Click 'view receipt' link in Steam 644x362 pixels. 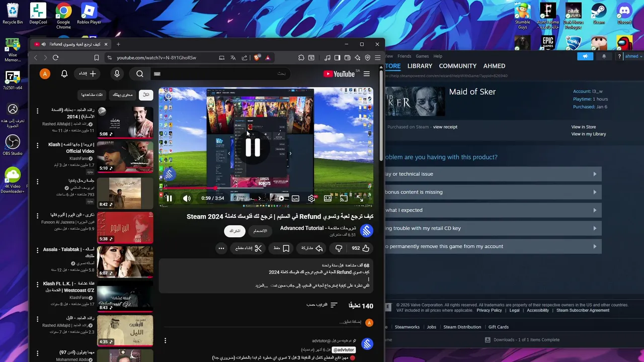coord(445,127)
